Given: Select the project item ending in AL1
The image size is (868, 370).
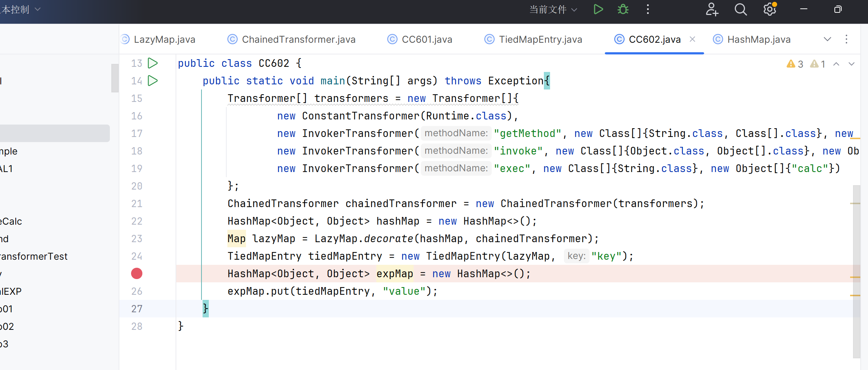Looking at the screenshot, I should click(7, 169).
